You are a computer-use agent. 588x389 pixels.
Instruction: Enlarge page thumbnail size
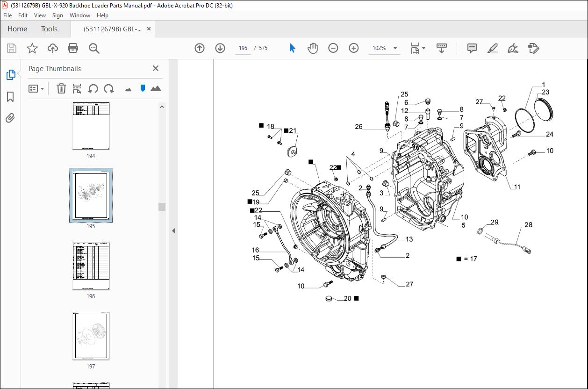coord(156,88)
